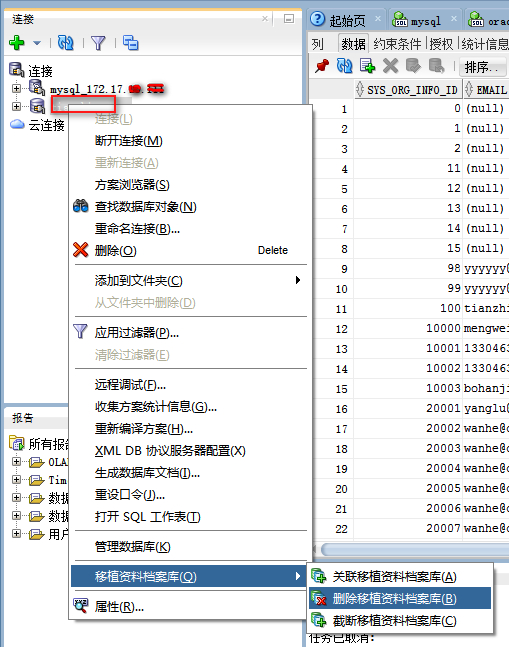Expand the OLA reports folder
509x647 pixels.
(x=16, y=461)
